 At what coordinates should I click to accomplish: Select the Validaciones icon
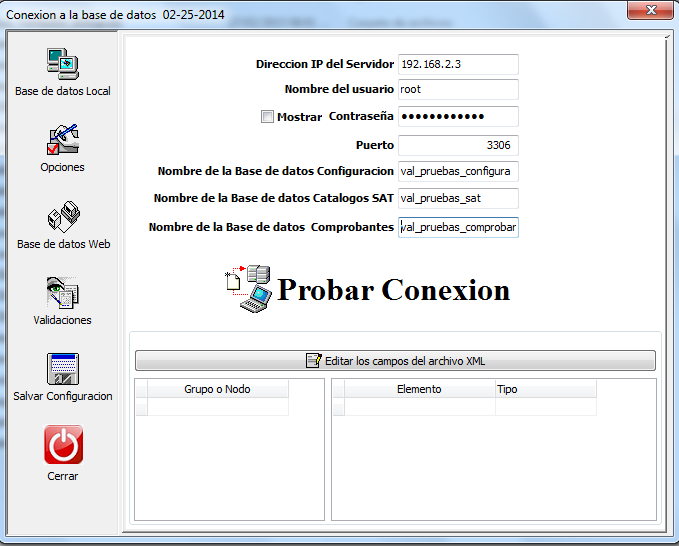63,292
